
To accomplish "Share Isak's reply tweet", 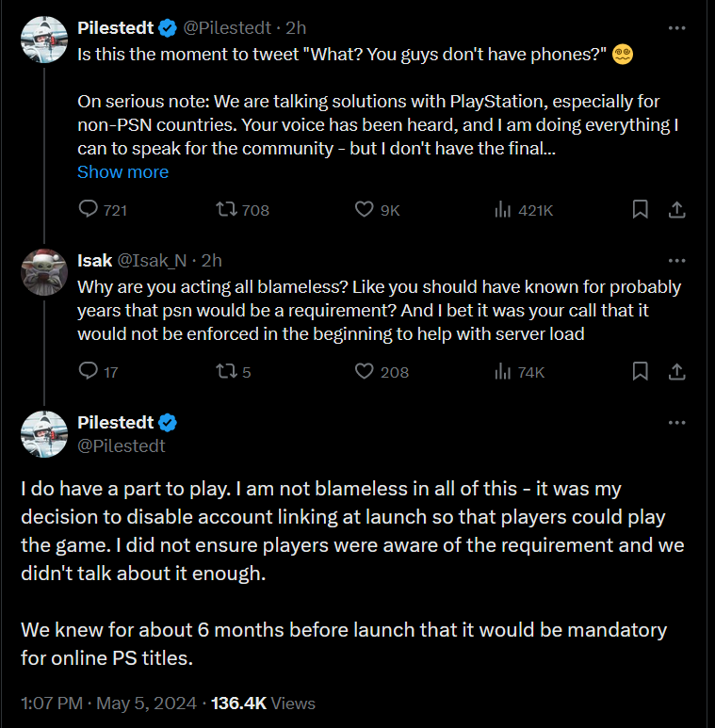I will (x=675, y=372).
